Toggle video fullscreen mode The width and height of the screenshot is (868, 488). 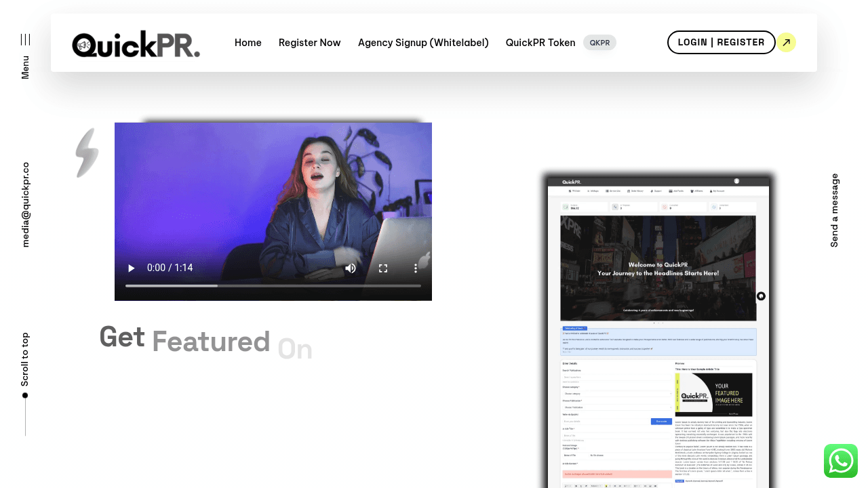click(383, 268)
